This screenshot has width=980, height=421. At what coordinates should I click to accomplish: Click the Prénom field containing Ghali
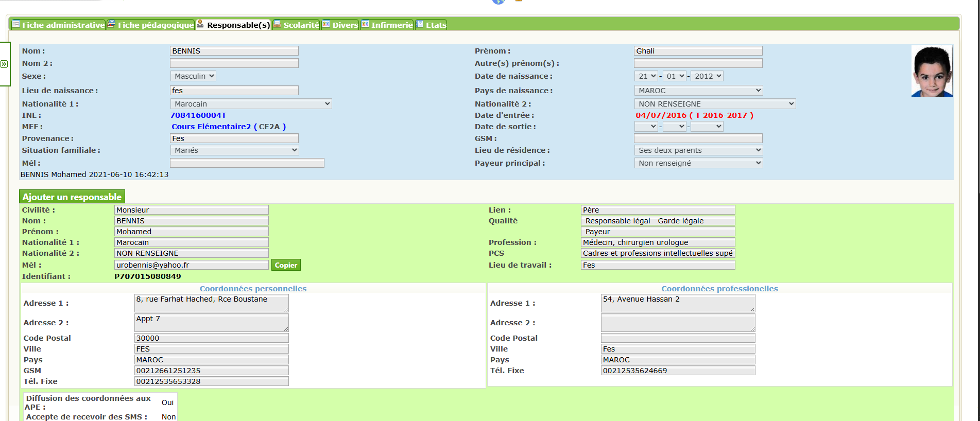pyautogui.click(x=698, y=51)
